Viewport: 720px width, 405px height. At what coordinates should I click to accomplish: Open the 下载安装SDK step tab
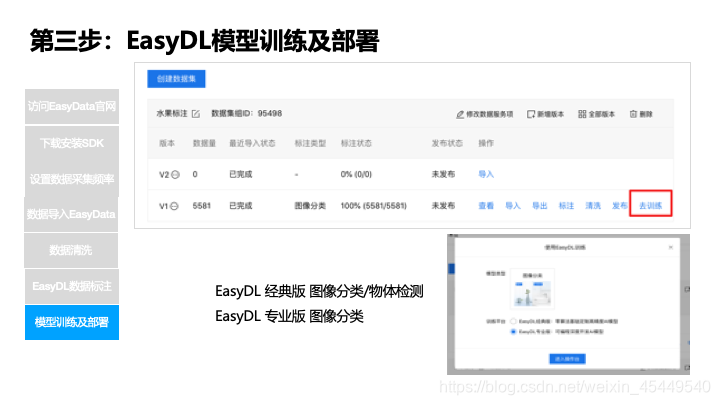point(72,143)
